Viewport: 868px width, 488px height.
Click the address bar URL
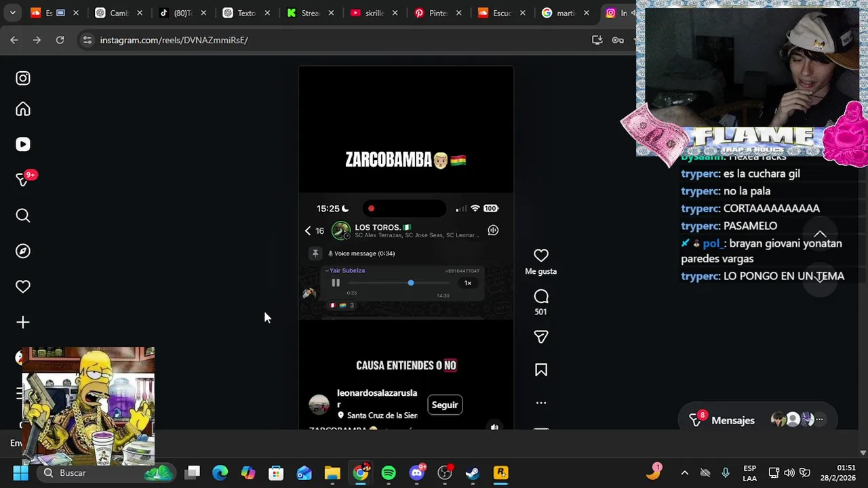coord(174,40)
